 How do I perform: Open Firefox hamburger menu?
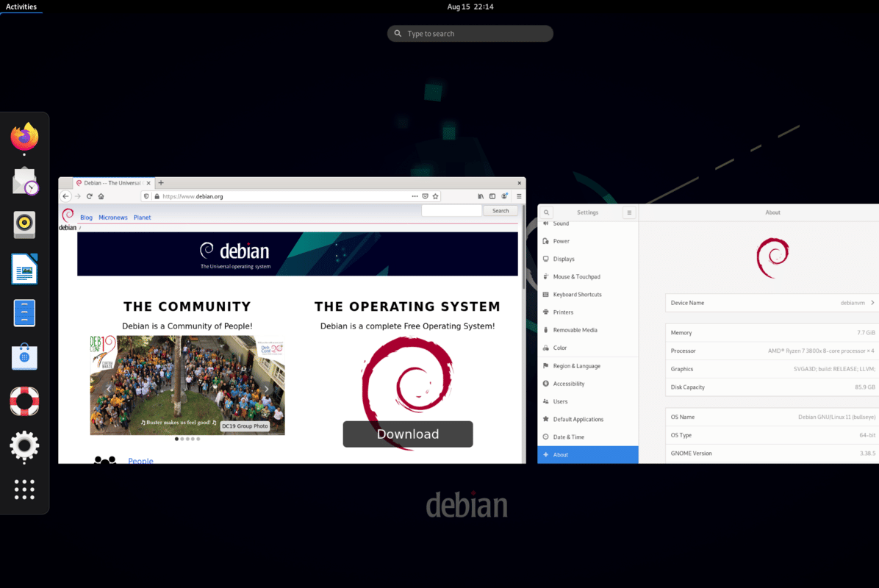pos(519,196)
